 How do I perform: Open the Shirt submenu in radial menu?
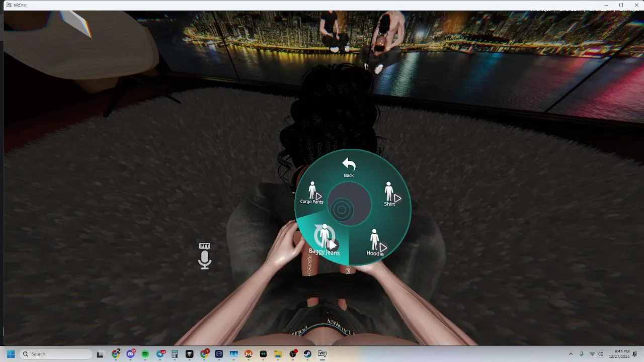tap(391, 195)
